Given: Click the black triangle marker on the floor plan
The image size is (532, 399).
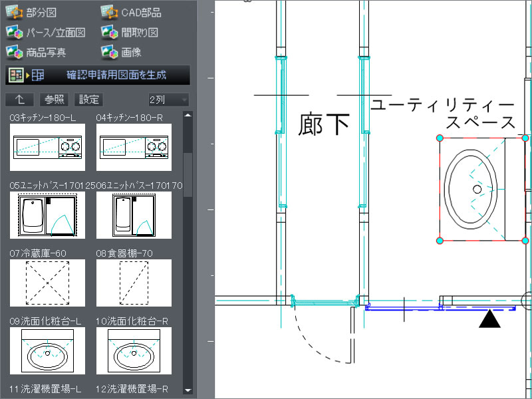Looking at the screenshot, I should click(490, 321).
